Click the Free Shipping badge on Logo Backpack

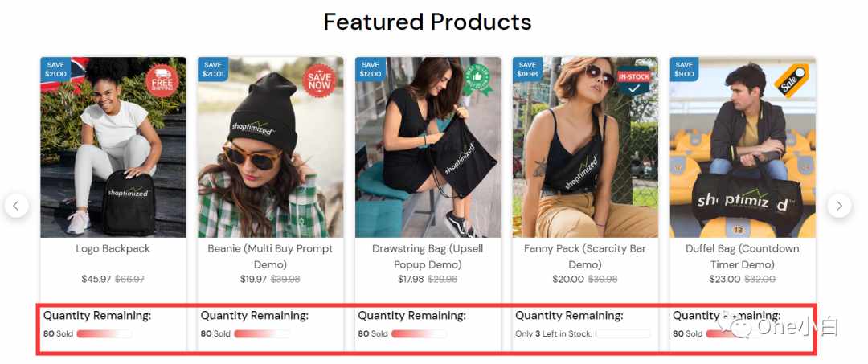coord(162,81)
